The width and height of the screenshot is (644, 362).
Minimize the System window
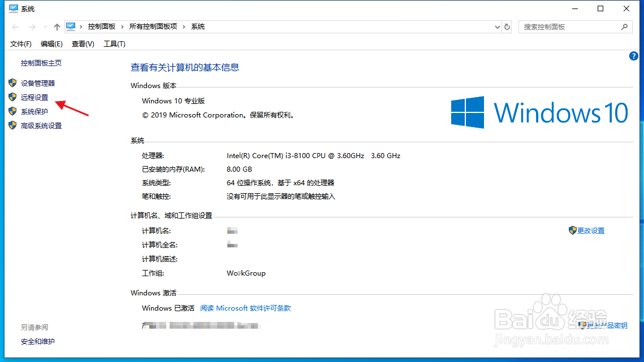[x=575, y=8]
